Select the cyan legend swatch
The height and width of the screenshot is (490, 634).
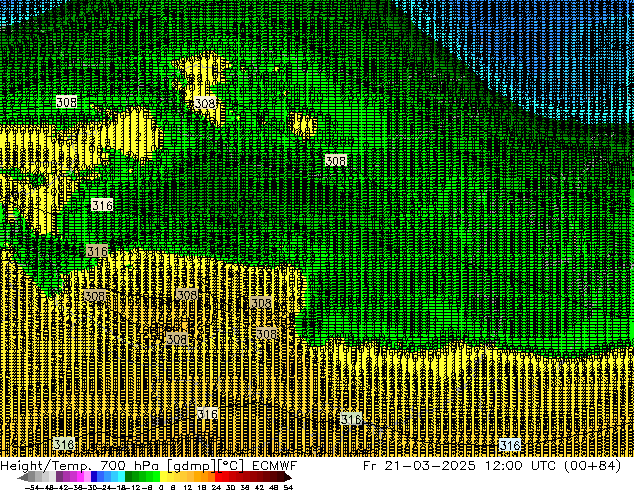click(122, 477)
